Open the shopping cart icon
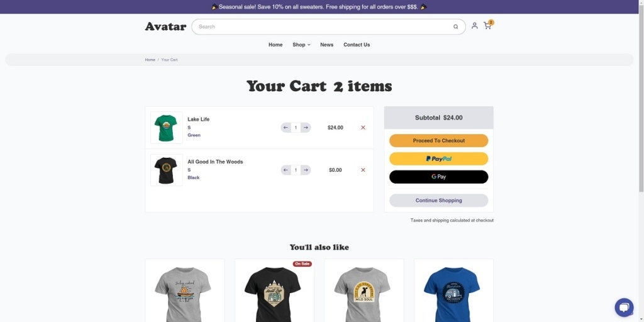Image resolution: width=644 pixels, height=322 pixels. [487, 26]
